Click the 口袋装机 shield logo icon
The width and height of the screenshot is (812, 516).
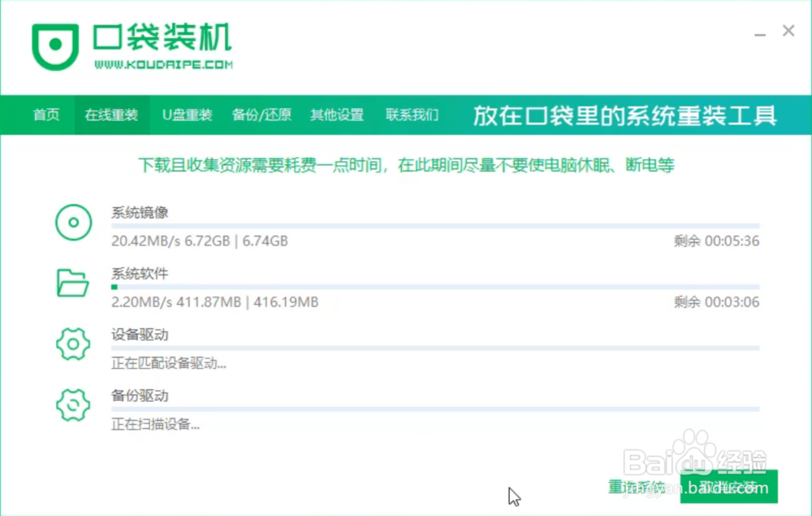(x=55, y=46)
